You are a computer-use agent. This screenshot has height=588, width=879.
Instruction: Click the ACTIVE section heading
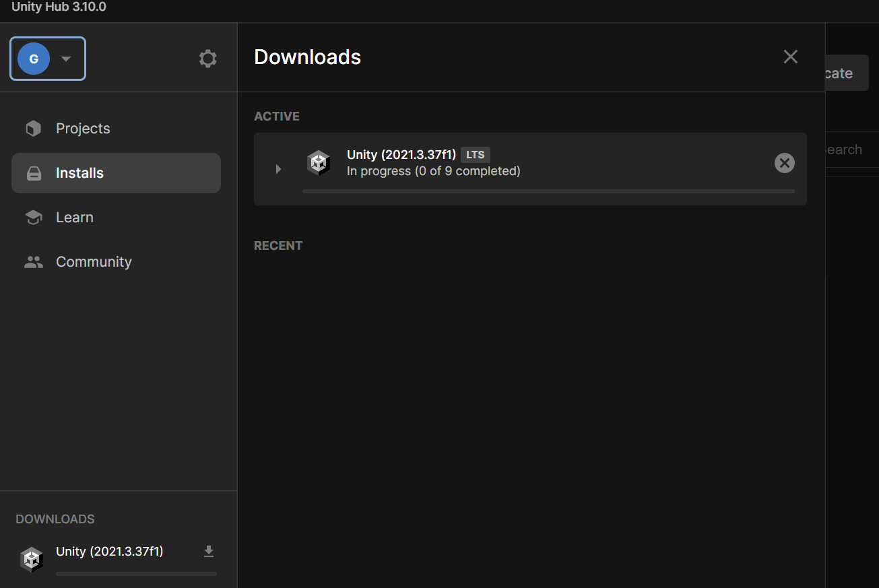tap(277, 117)
